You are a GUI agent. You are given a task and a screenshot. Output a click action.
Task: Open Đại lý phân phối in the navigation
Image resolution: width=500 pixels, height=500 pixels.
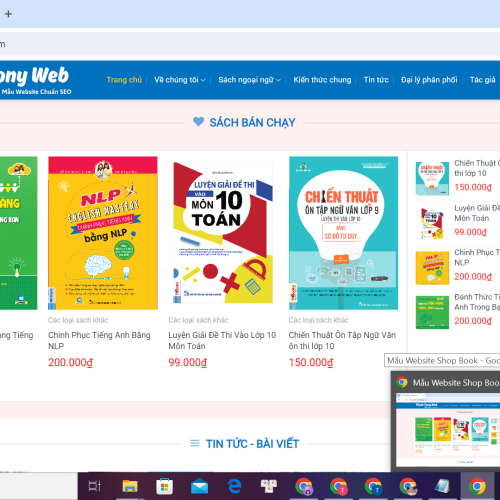tap(429, 80)
